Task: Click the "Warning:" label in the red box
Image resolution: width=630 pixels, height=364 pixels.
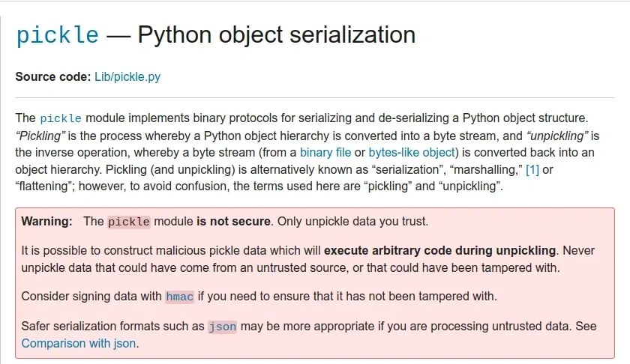Action: 47,222
